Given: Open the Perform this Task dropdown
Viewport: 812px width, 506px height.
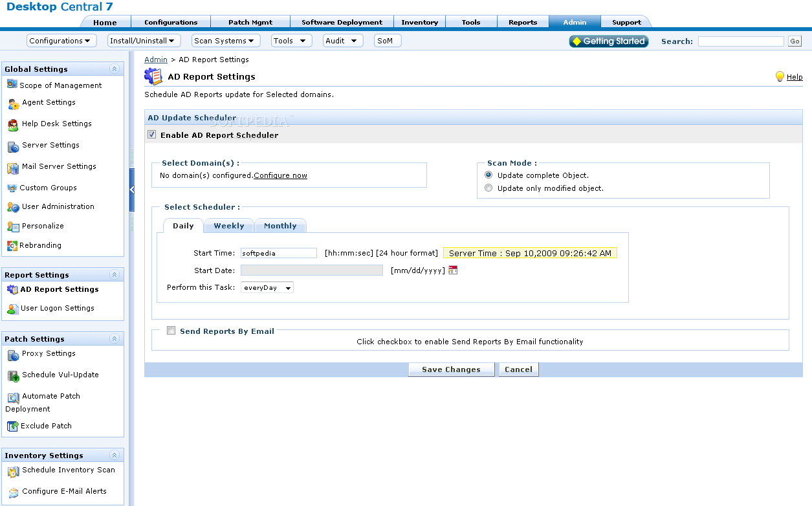Looking at the screenshot, I should [267, 287].
